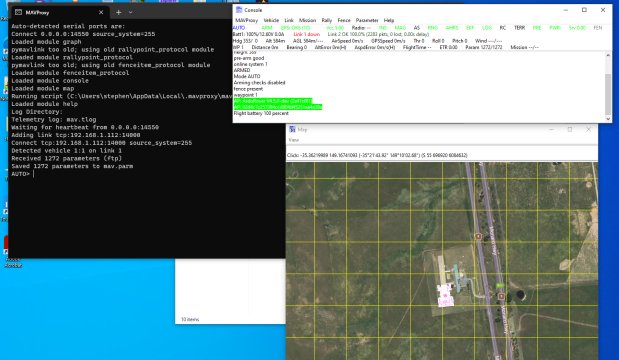Click the FEN status indicator
This screenshot has height=360, width=619.
(x=598, y=28)
